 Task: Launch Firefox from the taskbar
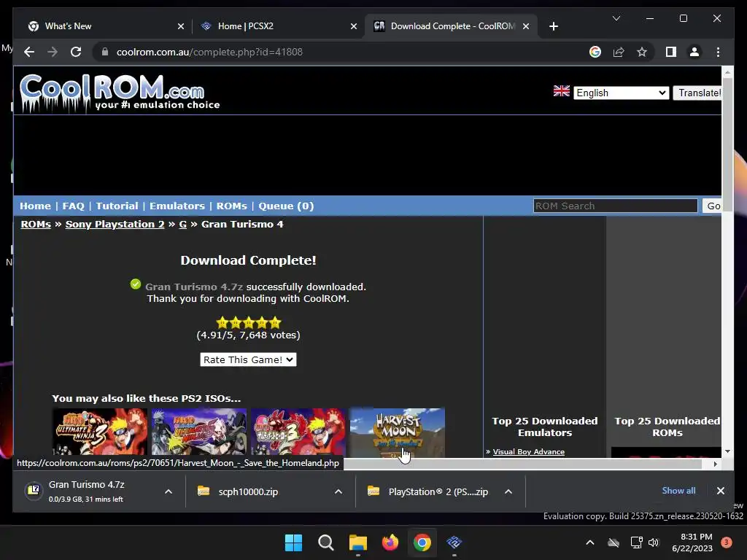click(390, 542)
